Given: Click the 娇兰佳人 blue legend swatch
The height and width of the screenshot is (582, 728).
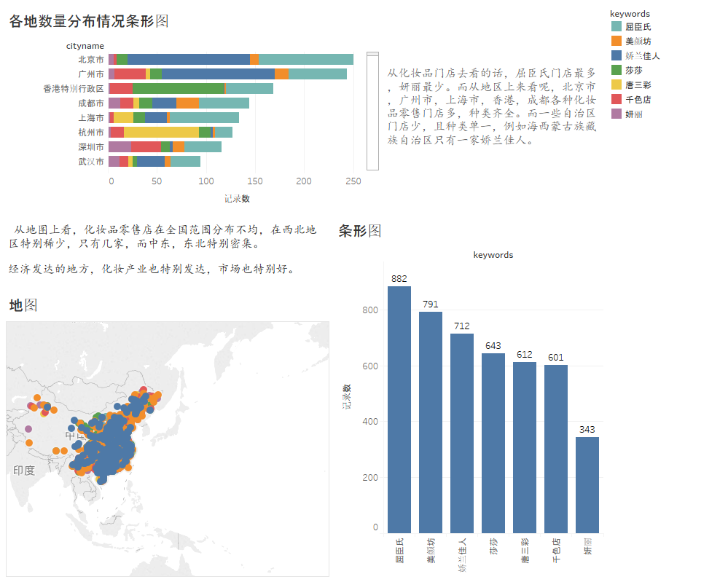Looking at the screenshot, I should (616, 55).
